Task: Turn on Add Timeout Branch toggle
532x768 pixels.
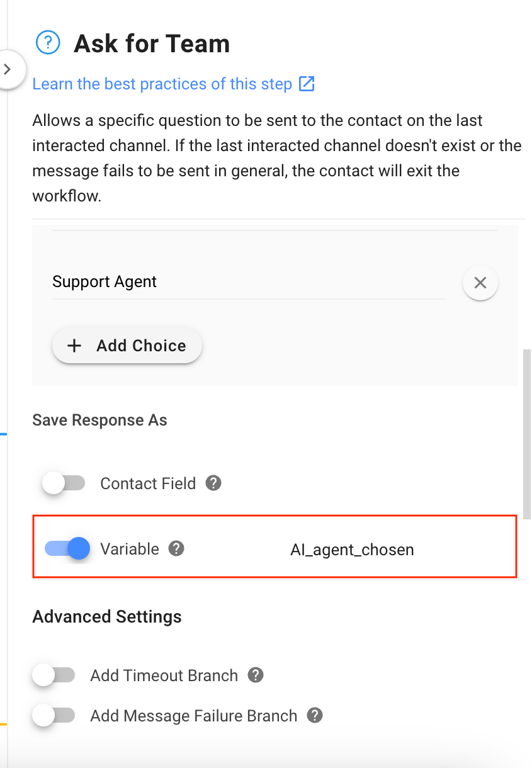Action: (54, 675)
